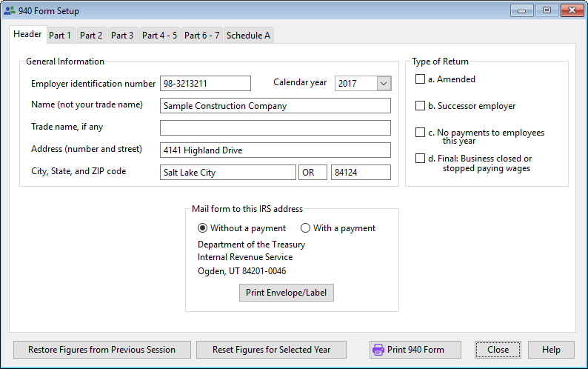Viewport: 588px width, 369px height.
Task: Click the printer icon on Print 940 Form
Action: [x=378, y=350]
